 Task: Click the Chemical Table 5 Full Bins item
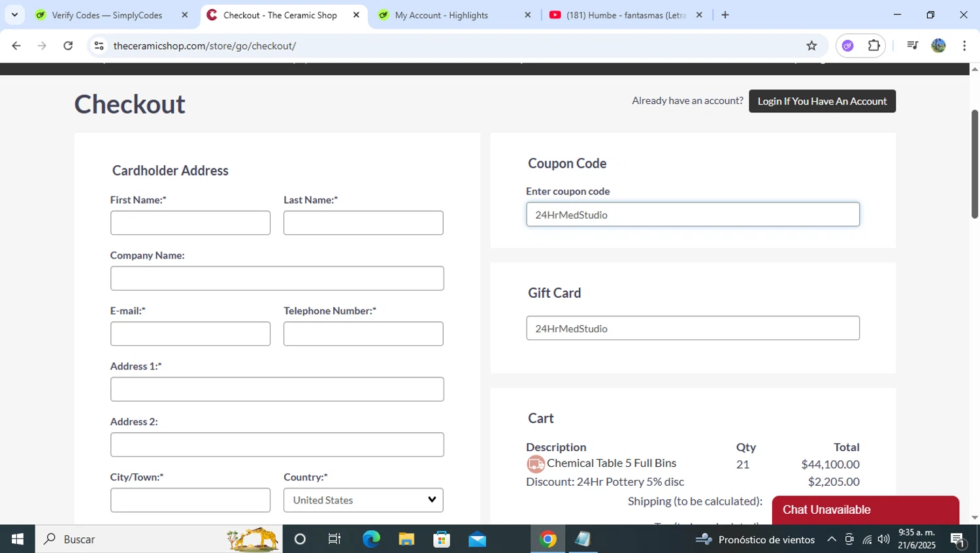tap(612, 463)
